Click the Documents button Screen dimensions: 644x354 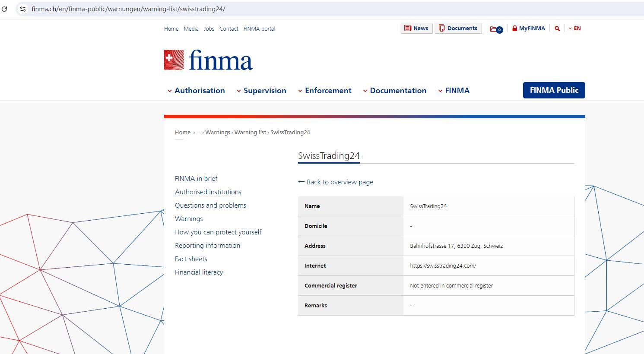458,28
